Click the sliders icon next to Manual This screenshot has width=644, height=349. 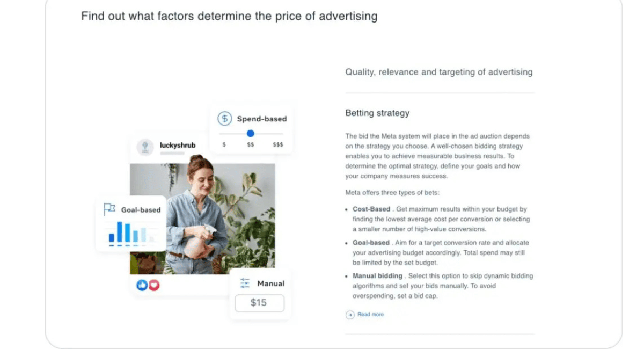(245, 283)
